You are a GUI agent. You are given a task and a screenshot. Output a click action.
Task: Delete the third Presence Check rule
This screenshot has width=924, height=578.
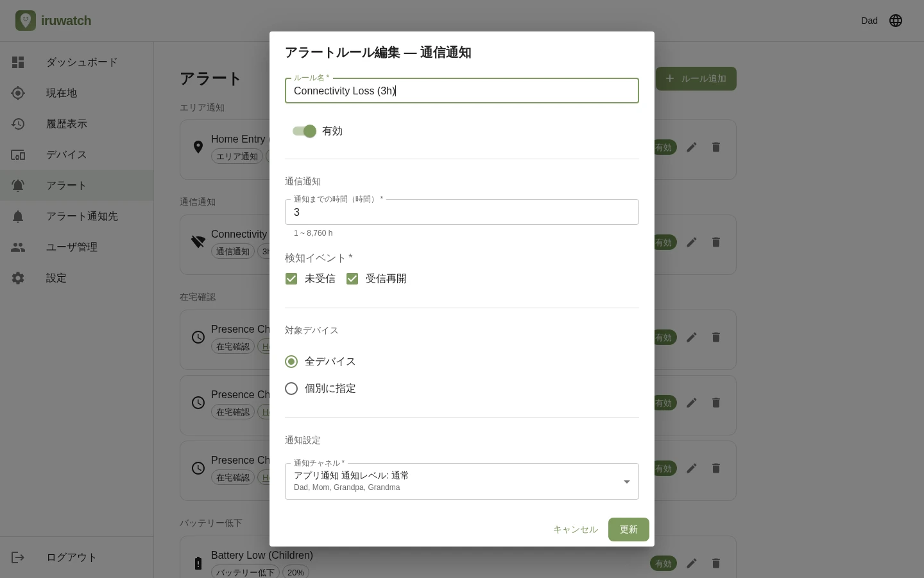pos(716,468)
